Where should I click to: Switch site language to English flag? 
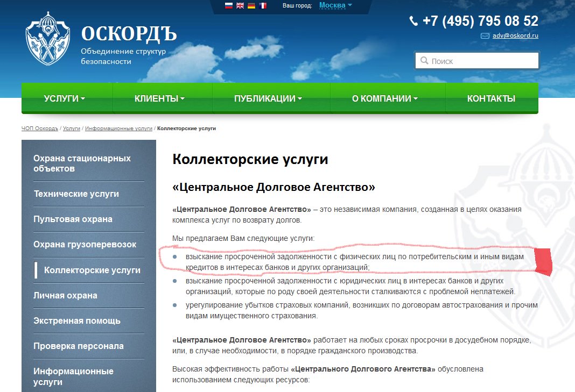click(x=240, y=5)
